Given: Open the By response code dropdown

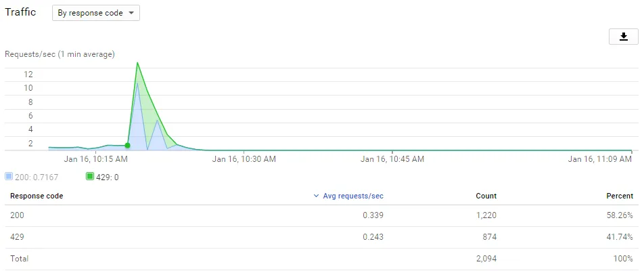Looking at the screenshot, I should 96,13.
